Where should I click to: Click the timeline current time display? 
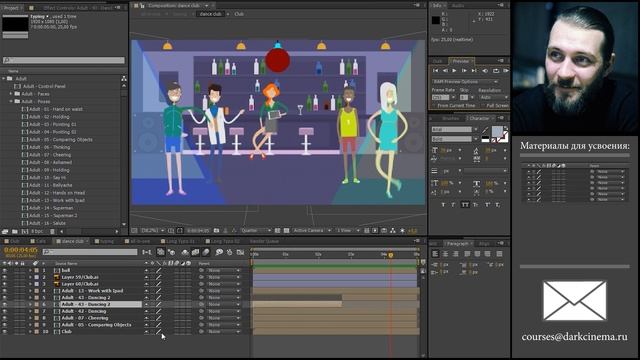point(20,249)
